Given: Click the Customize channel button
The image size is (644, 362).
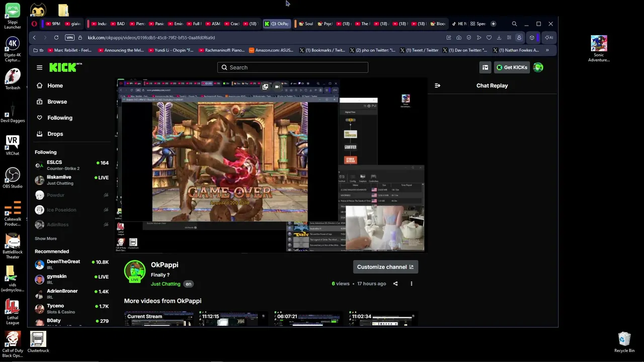Looking at the screenshot, I should pos(385,267).
